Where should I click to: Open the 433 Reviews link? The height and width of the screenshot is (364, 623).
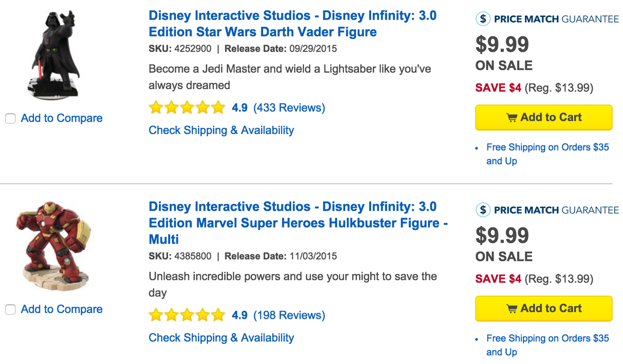(x=289, y=108)
